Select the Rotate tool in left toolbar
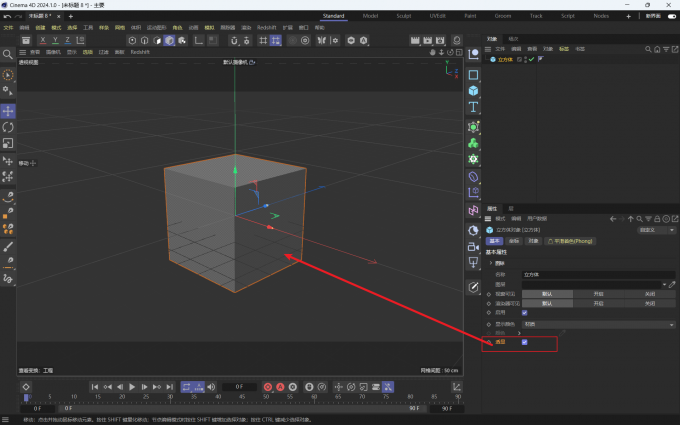The image size is (680, 425). tap(8, 127)
